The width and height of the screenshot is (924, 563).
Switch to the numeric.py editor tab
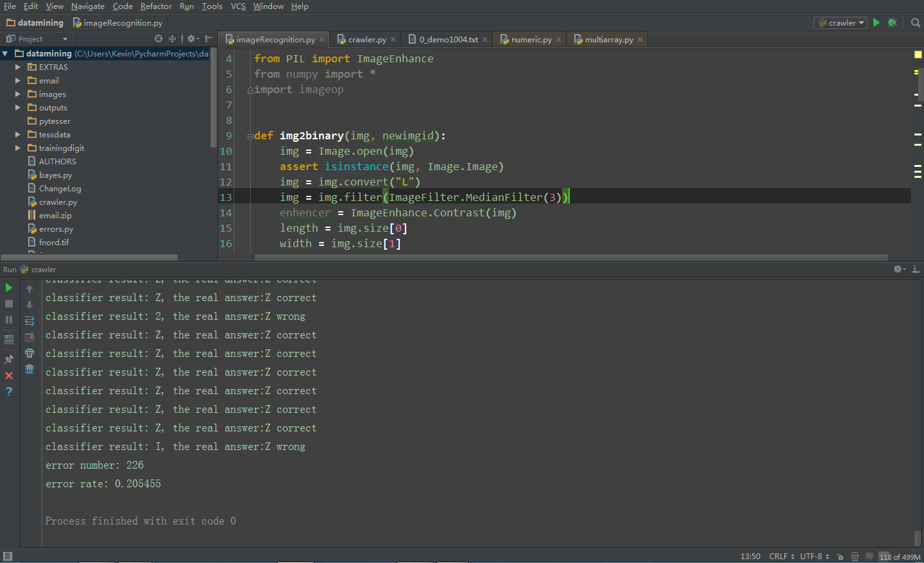(531, 40)
